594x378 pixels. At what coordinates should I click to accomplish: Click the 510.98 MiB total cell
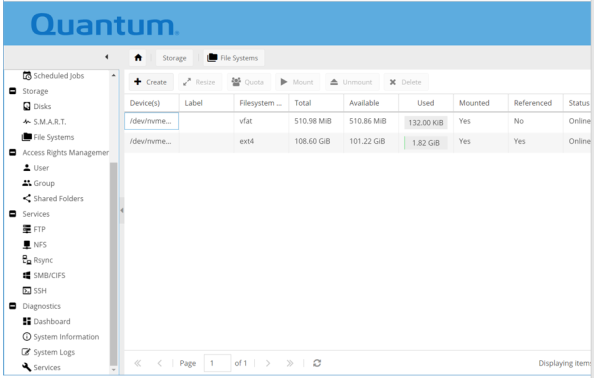click(316, 121)
